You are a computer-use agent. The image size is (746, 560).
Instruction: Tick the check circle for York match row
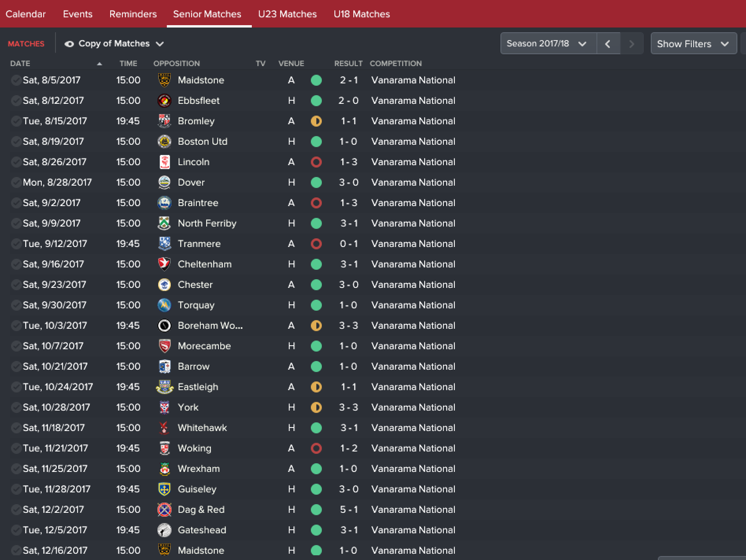pyautogui.click(x=16, y=407)
